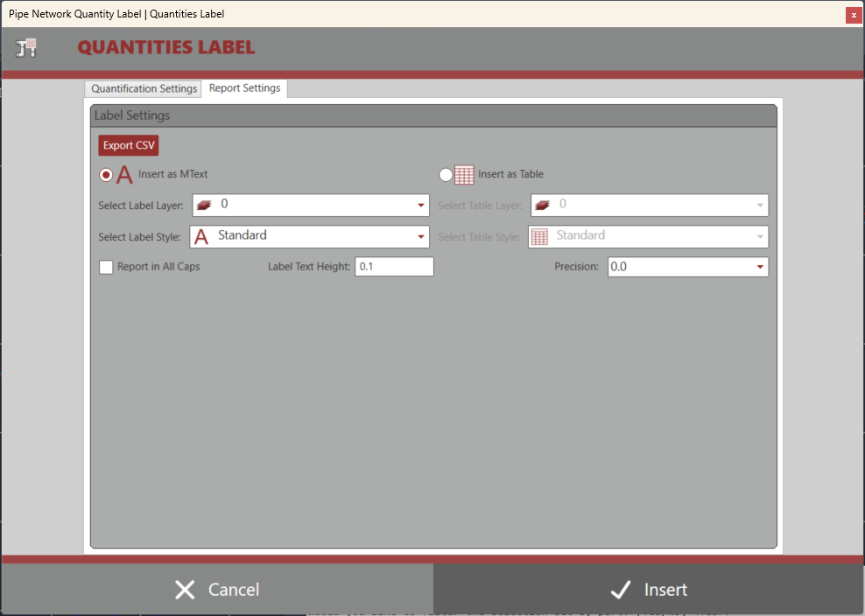Click the QUANTITIES LABEL heading text
This screenshot has width=865, height=616.
166,47
